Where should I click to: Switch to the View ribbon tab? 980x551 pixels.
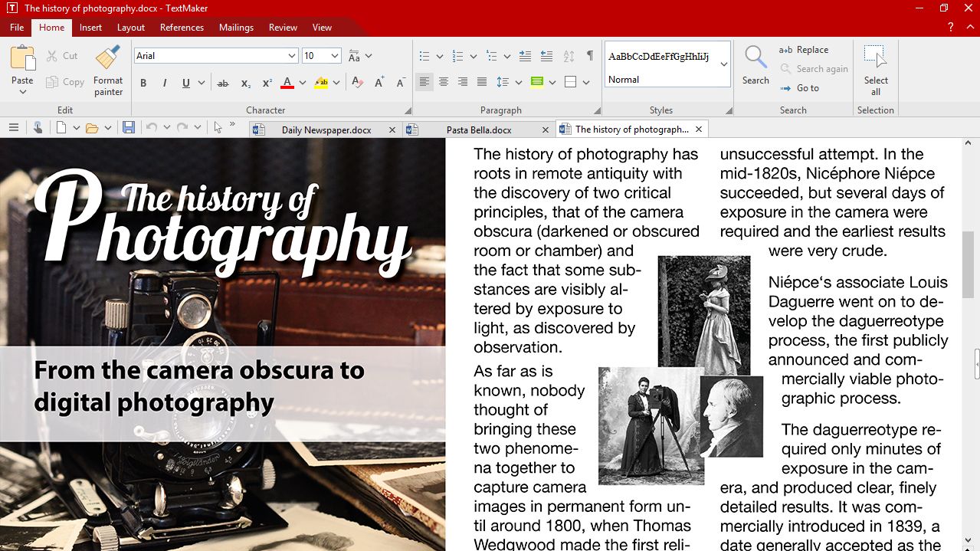pyautogui.click(x=322, y=27)
